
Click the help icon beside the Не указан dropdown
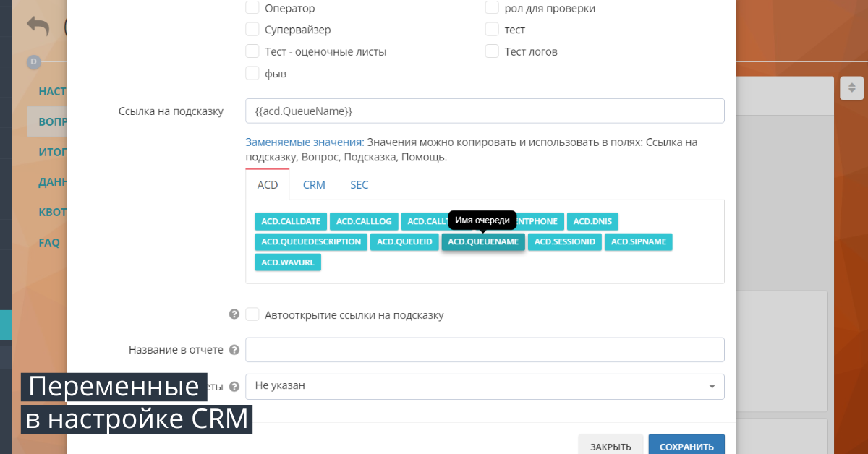[234, 386]
